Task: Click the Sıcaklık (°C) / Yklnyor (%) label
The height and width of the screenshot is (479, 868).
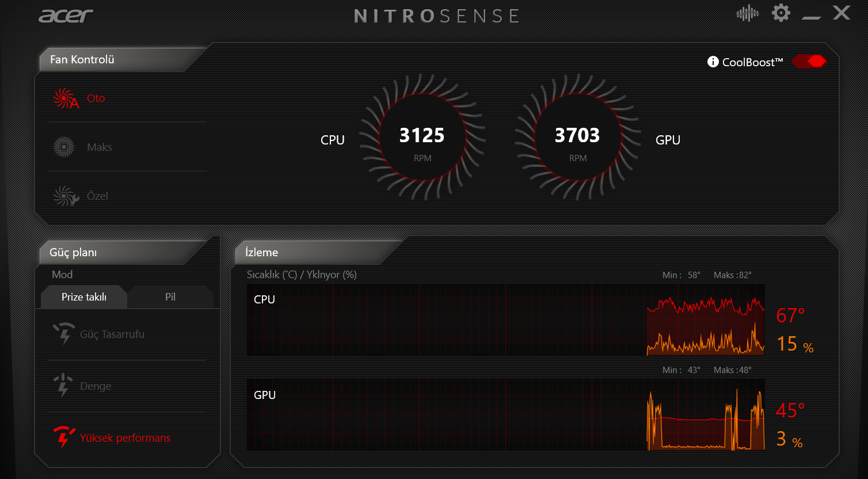Action: pos(302,275)
